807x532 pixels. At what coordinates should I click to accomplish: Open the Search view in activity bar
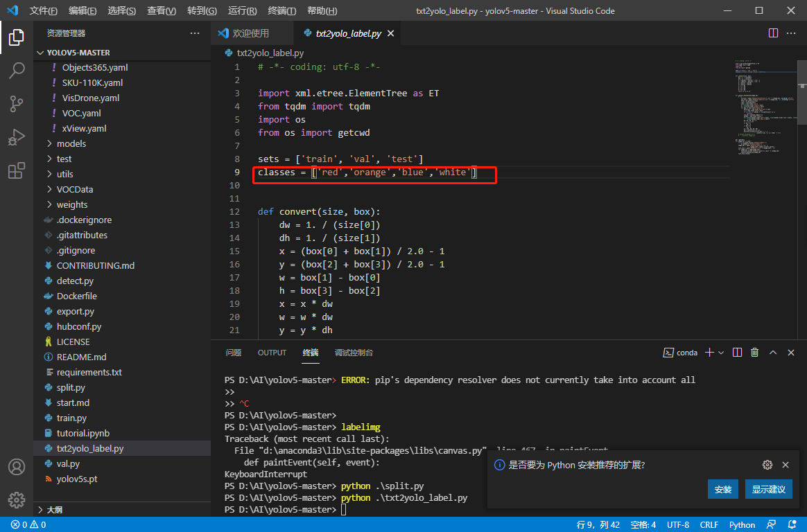(17, 70)
